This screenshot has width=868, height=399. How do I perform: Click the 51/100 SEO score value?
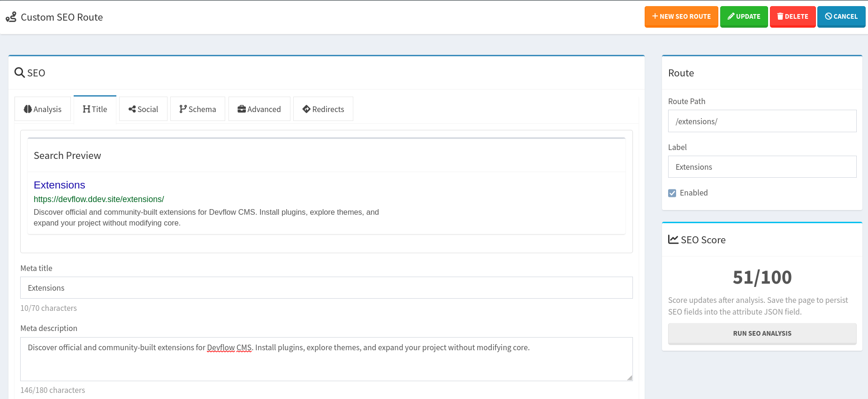click(x=762, y=277)
